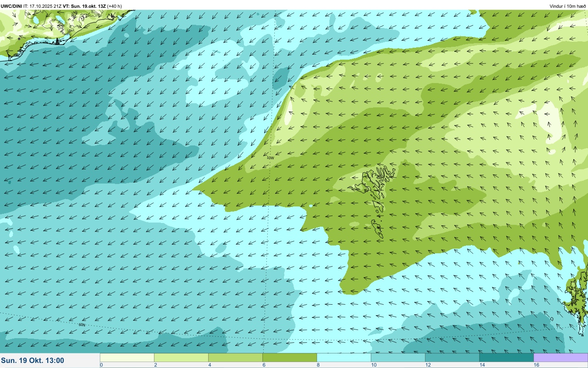This screenshot has width=588, height=368.
Task: Click the legend scale value '2'
Action: click(x=155, y=365)
